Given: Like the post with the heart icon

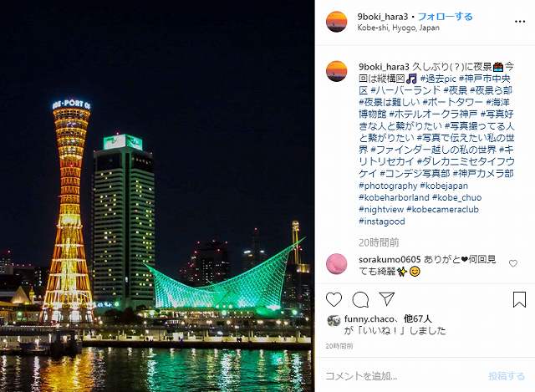Looking at the screenshot, I should tap(334, 300).
